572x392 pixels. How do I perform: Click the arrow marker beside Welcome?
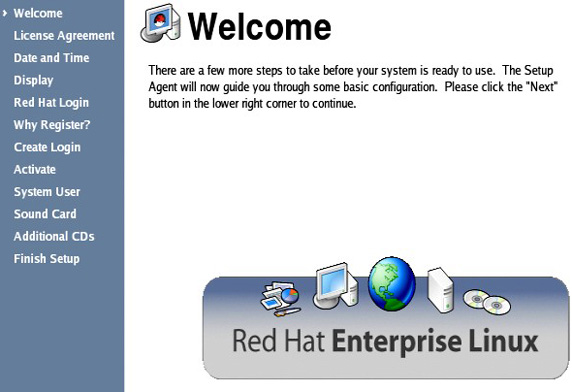tap(5, 13)
